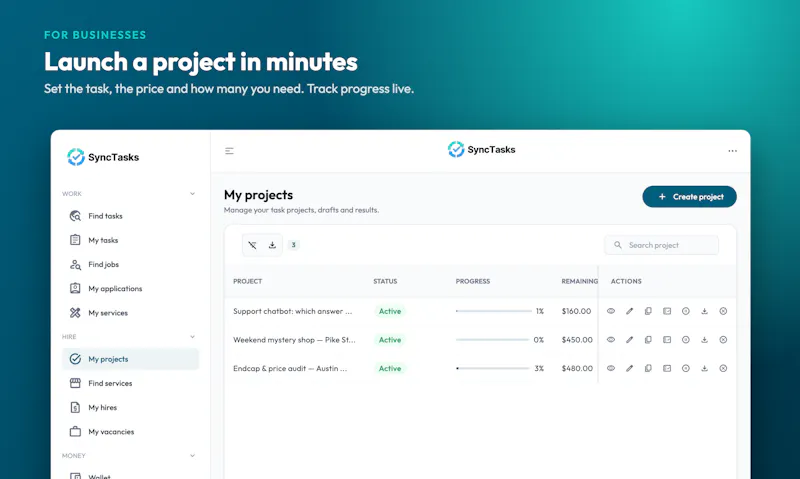Click the $480.00 remaining amount

point(577,368)
